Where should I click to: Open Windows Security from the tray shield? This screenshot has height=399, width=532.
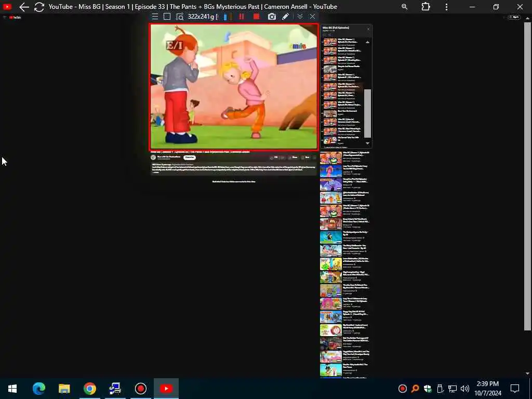click(428, 389)
